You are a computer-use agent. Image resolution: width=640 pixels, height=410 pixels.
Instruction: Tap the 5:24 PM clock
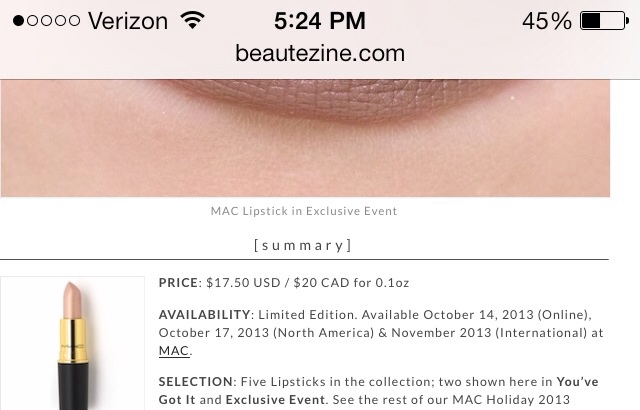pos(320,21)
